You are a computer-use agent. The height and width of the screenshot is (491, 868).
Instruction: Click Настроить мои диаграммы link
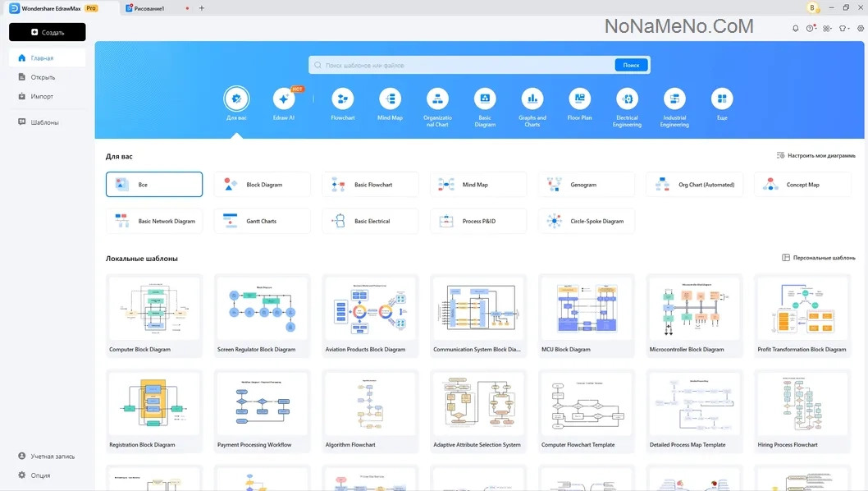[x=815, y=155]
